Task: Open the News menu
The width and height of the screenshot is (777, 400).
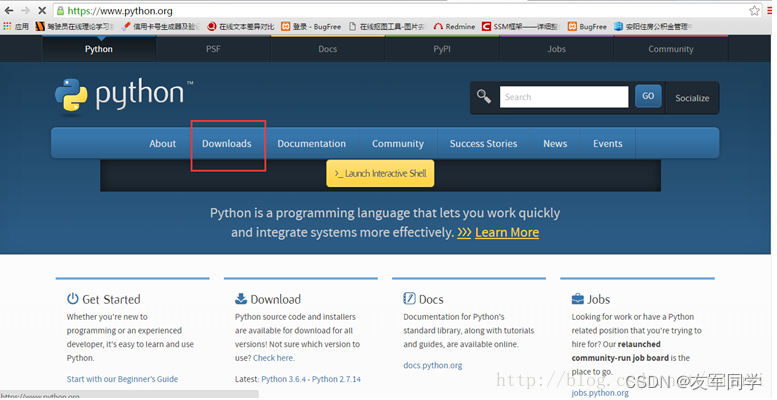Action: pos(555,143)
